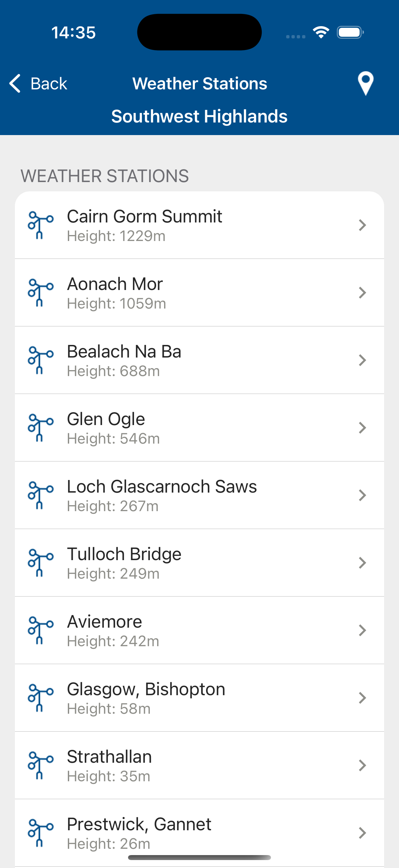The image size is (399, 868).
Task: Open Prestwick, Gannet chevron arrow
Action: (362, 833)
